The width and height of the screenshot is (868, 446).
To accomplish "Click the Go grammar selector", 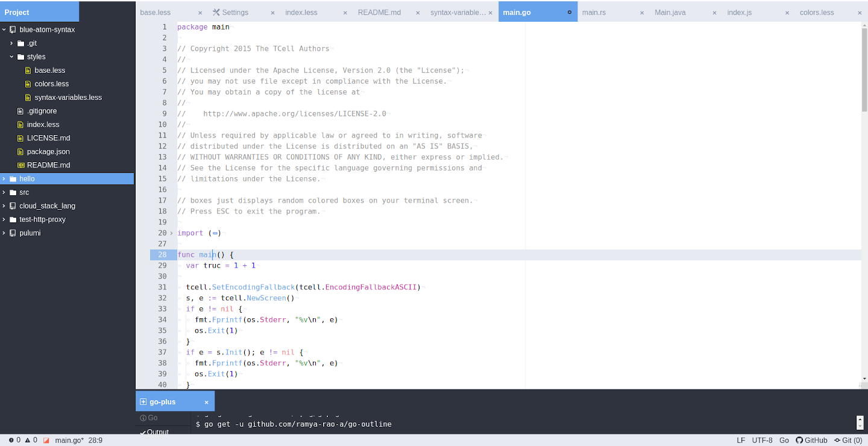I will 784,441.
